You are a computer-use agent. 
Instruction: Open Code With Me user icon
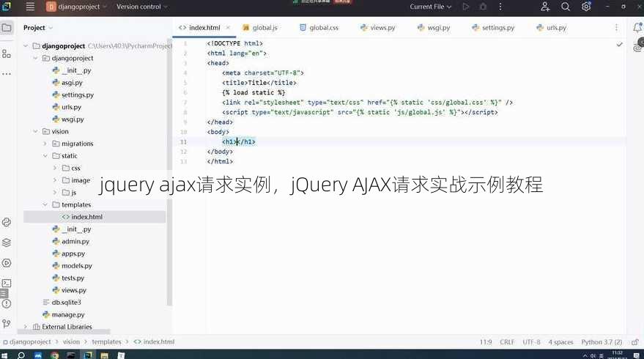pyautogui.click(x=545, y=7)
